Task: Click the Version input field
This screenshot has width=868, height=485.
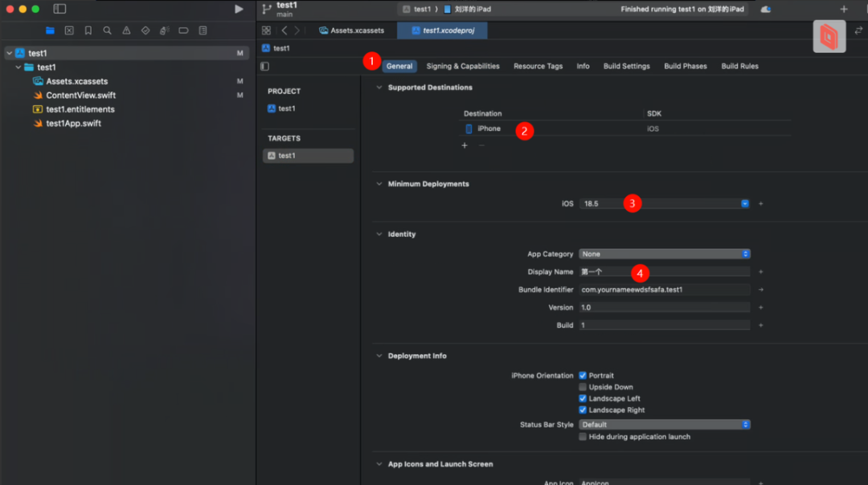Action: pos(665,307)
